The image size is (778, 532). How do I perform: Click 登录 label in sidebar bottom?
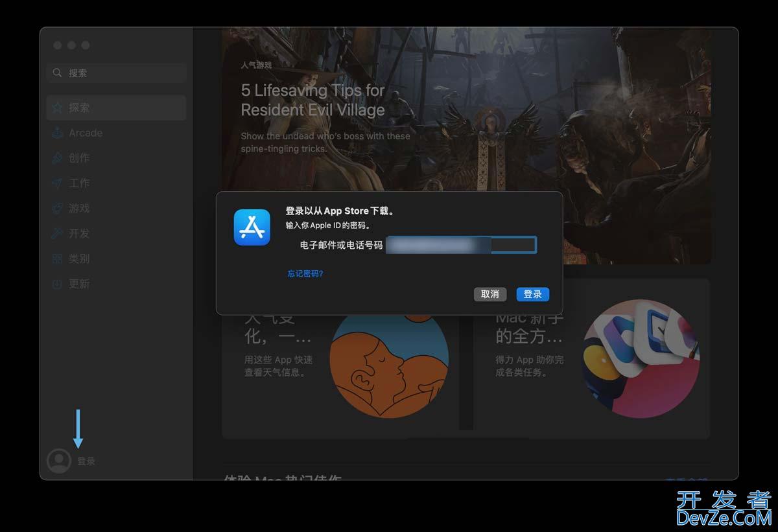tap(86, 461)
